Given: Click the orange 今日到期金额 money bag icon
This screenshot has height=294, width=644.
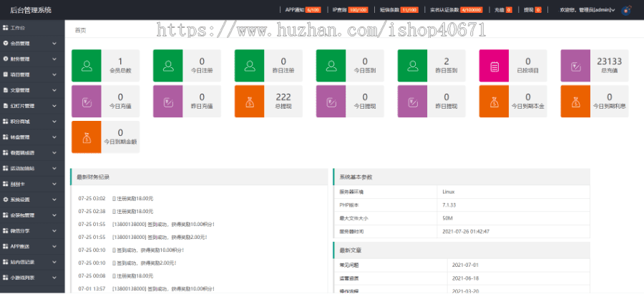Looking at the screenshot, I should tap(87, 136).
